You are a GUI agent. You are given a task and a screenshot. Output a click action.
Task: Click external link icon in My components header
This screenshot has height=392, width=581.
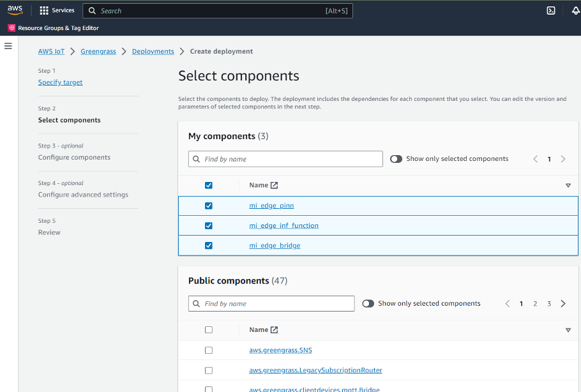275,185
